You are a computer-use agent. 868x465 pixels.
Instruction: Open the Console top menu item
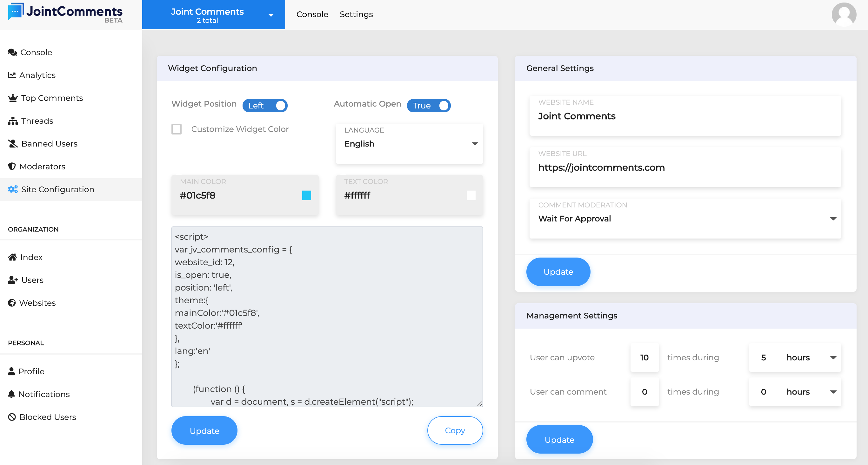312,15
